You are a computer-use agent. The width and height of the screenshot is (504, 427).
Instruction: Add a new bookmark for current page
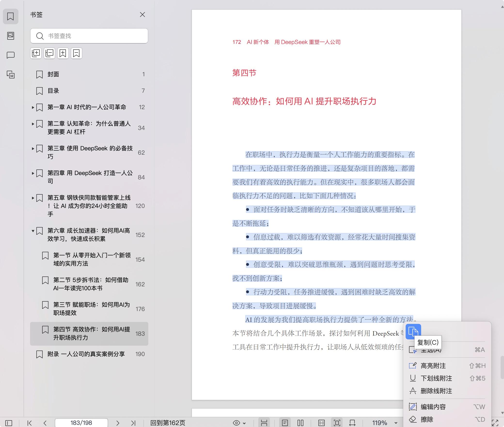[x=63, y=53]
